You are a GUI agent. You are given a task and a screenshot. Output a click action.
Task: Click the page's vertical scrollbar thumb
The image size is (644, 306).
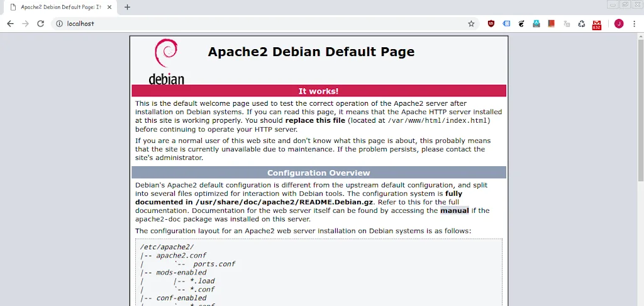coord(641,110)
